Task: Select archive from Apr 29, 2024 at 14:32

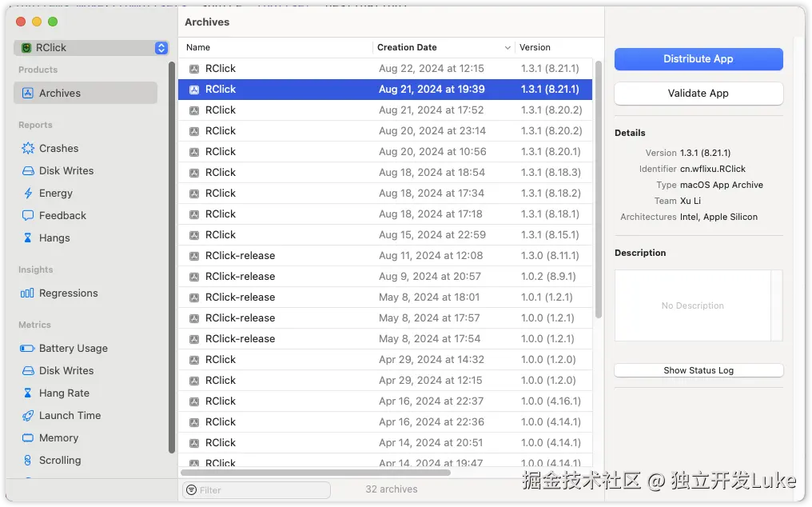Action: coord(384,359)
